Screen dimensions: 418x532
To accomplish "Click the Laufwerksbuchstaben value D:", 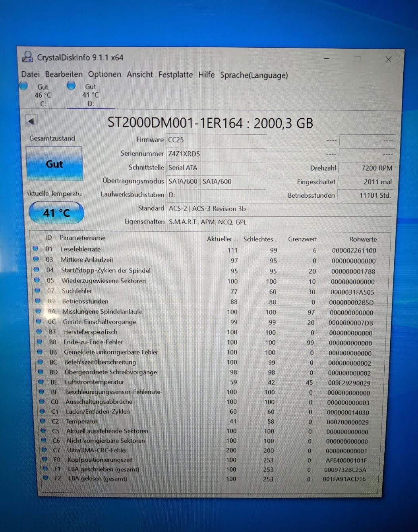I will click(216, 195).
